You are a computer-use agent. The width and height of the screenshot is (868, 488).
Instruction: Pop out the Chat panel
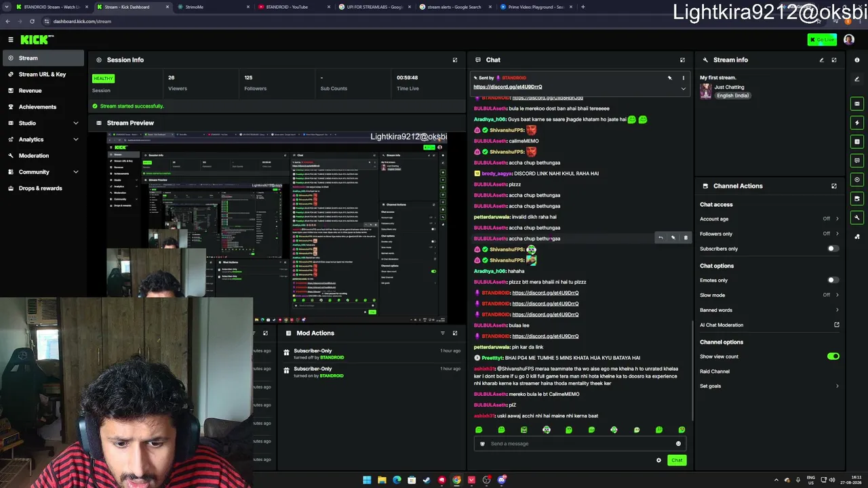click(682, 60)
